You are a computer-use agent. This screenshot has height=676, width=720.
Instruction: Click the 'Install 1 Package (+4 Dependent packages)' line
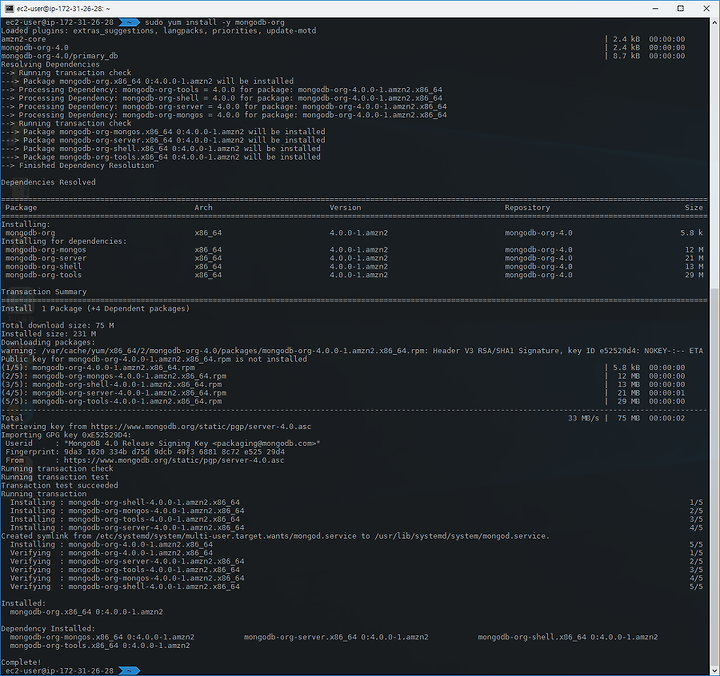(x=95, y=309)
